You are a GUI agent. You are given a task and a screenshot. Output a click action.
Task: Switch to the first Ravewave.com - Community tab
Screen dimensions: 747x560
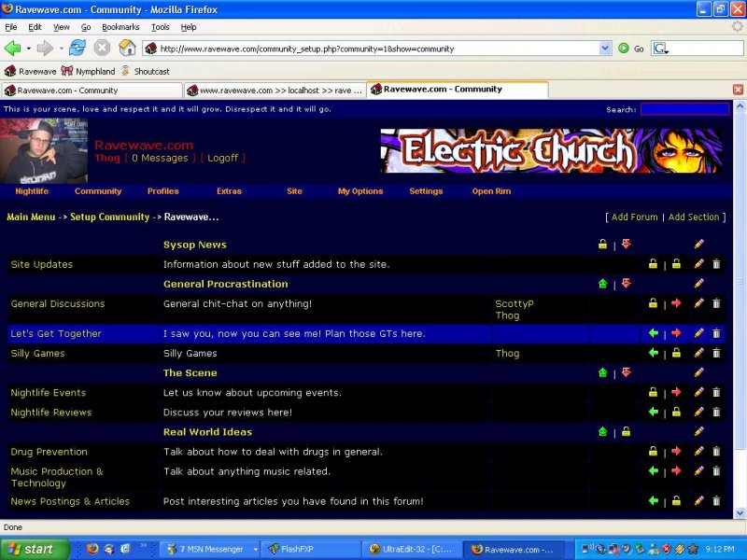pyautogui.click(x=92, y=90)
